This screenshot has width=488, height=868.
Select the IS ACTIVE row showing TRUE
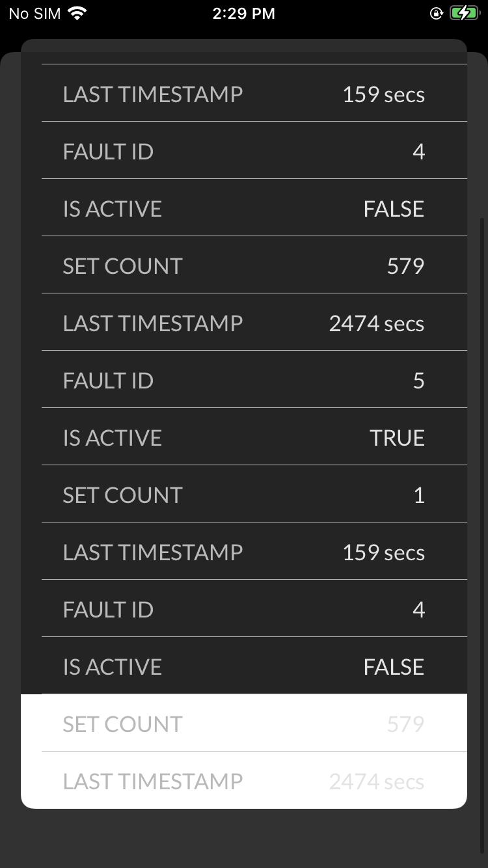pos(254,437)
